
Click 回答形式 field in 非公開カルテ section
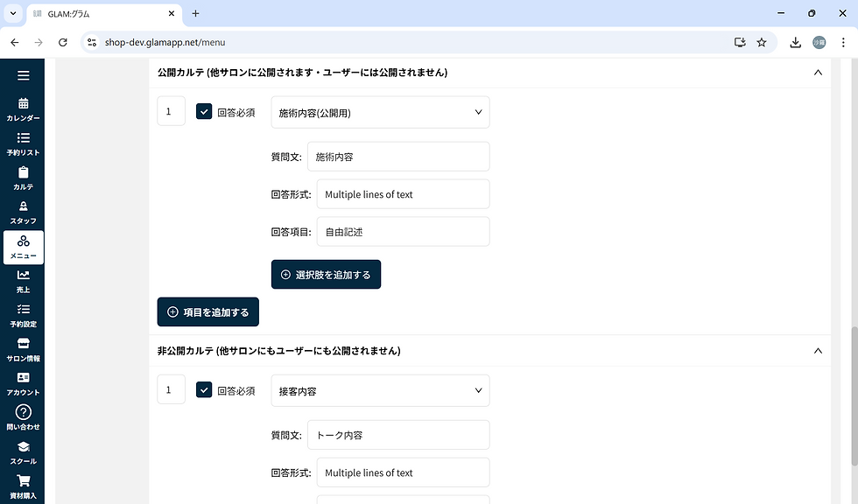[x=404, y=472]
